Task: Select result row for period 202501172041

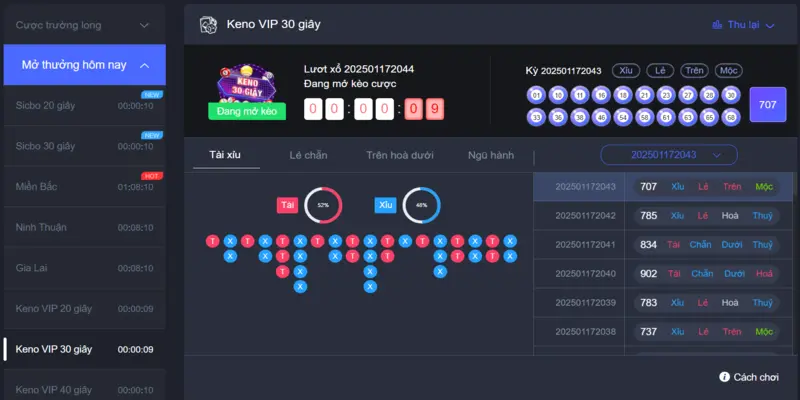Action: (664, 245)
